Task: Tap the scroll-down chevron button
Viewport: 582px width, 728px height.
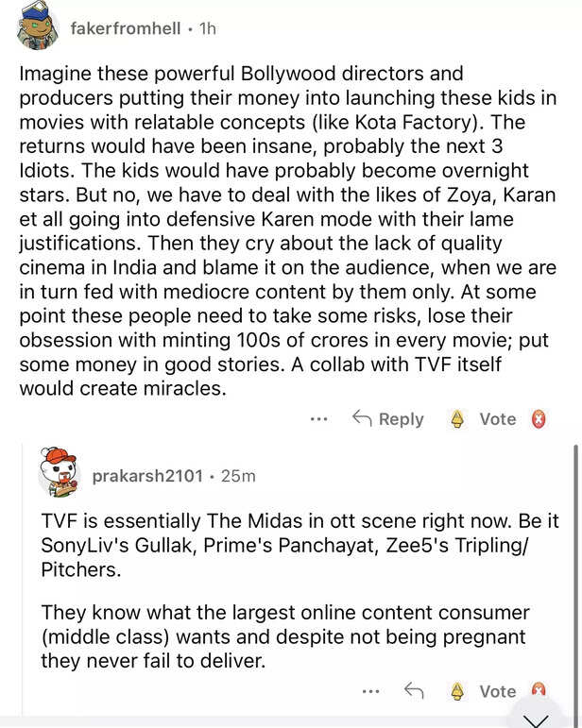Action: pyautogui.click(x=536, y=719)
